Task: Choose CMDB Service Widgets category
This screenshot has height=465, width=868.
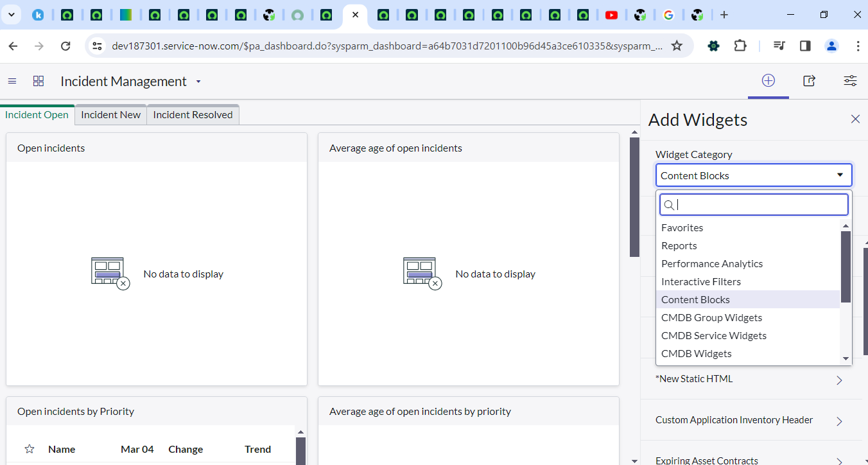Action: tap(748, 335)
